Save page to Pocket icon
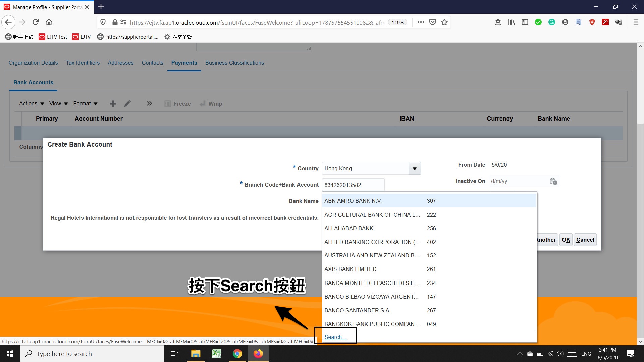Viewport: 644px width, 362px height. point(433,22)
